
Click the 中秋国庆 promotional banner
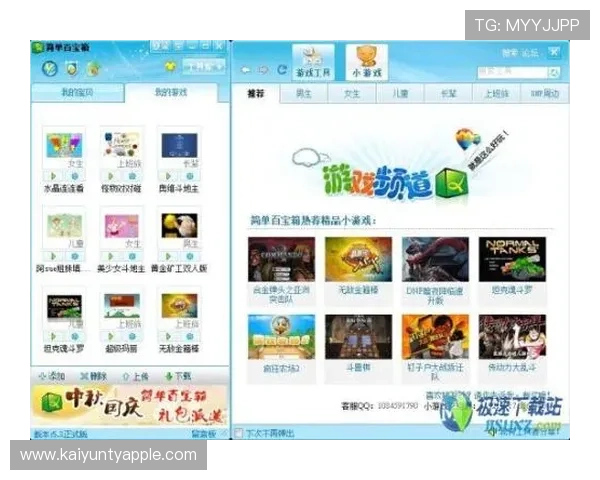(130, 406)
